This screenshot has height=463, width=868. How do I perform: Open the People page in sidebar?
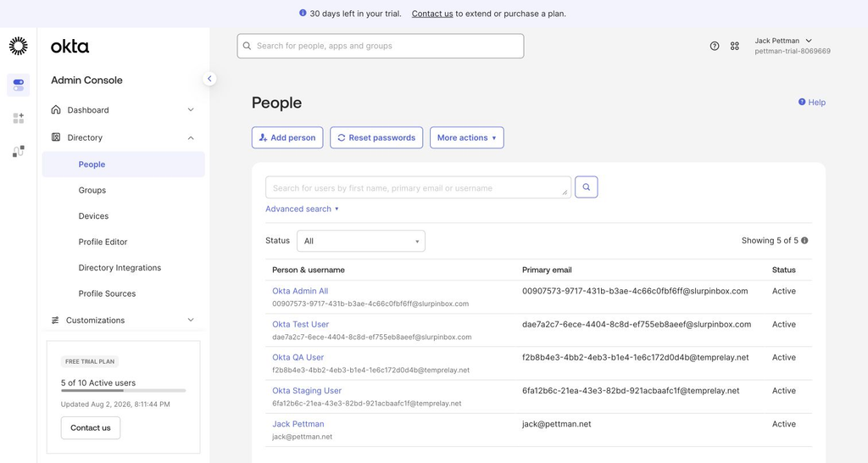pyautogui.click(x=124, y=165)
